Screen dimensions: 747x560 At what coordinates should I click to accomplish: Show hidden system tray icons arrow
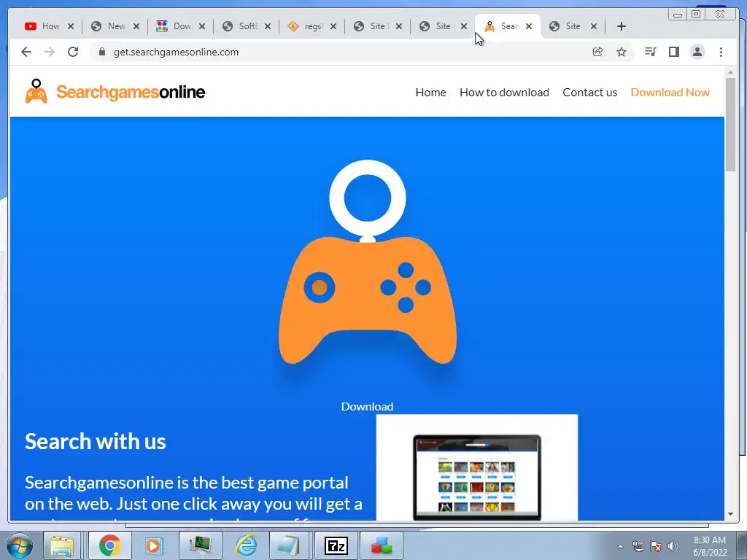pyautogui.click(x=620, y=546)
